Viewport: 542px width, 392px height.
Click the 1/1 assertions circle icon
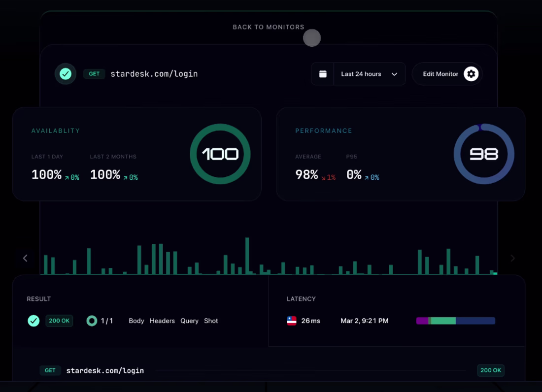(92, 321)
